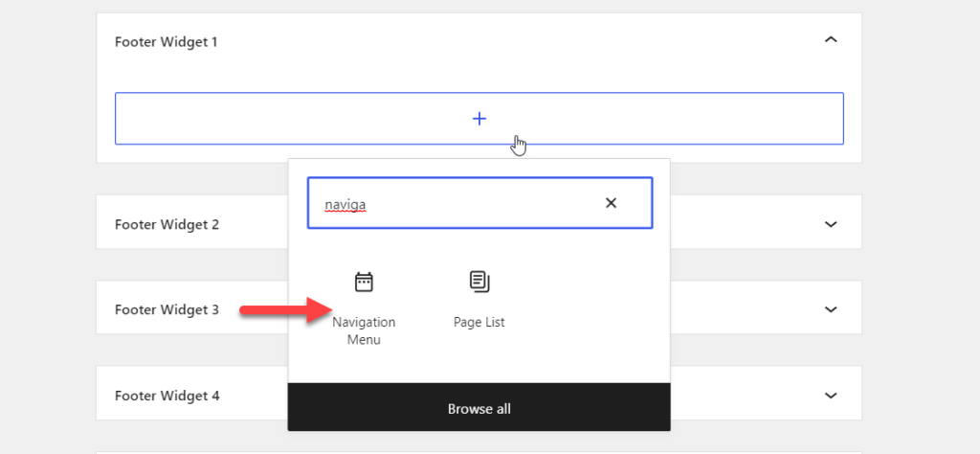Click the Footer Widget 2 heading text

tap(167, 224)
